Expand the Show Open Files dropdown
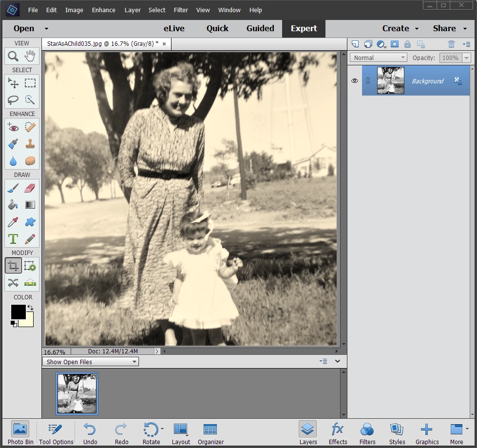 tap(91, 362)
